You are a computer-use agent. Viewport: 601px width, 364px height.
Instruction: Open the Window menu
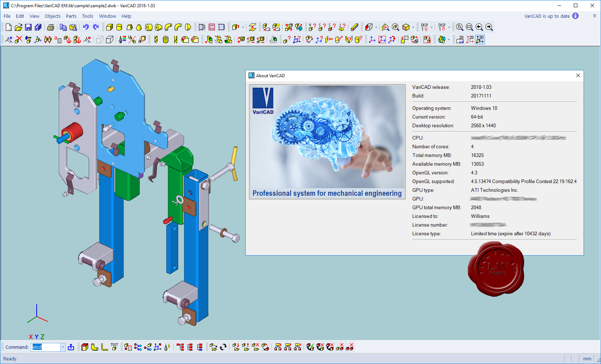click(x=107, y=16)
